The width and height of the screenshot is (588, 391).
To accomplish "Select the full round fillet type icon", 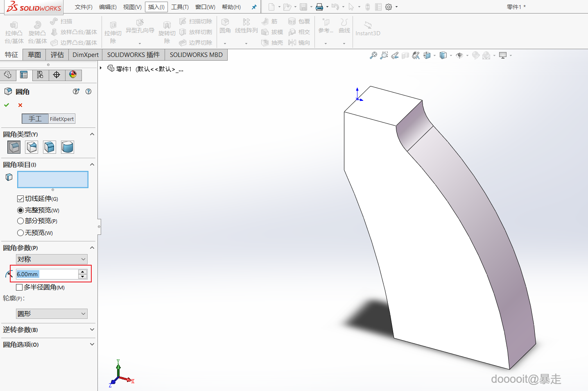I will click(x=67, y=147).
